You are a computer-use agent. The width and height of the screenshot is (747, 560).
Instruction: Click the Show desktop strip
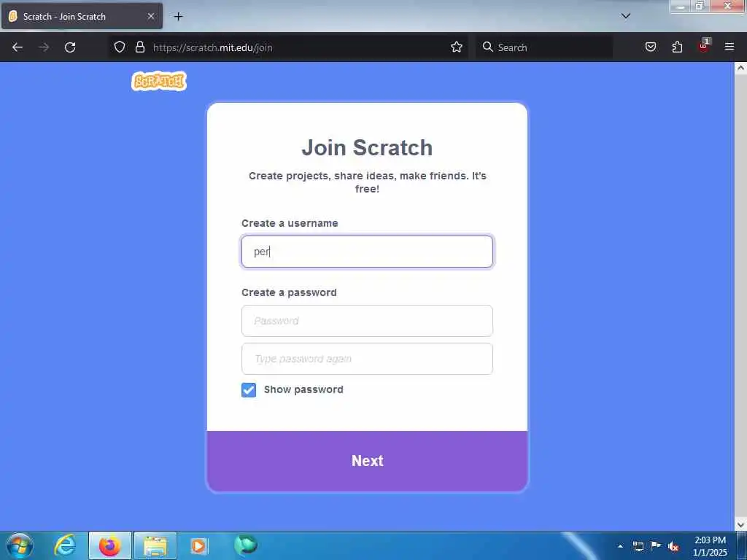(742, 546)
